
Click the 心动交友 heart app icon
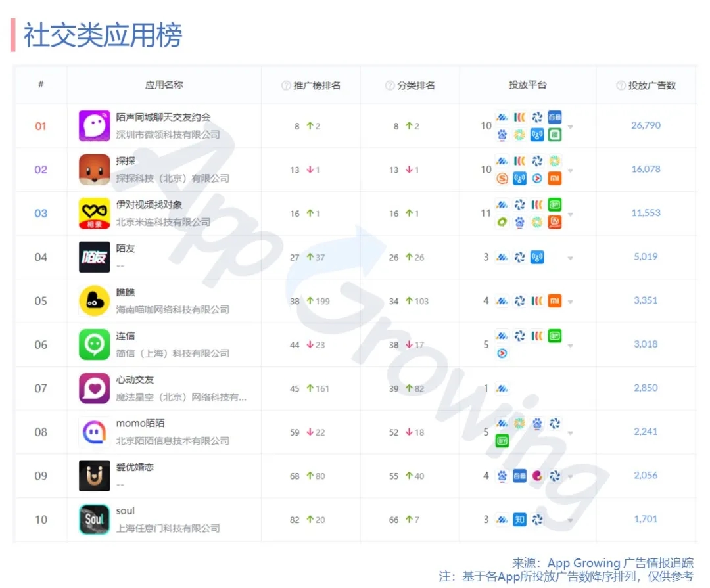94,388
